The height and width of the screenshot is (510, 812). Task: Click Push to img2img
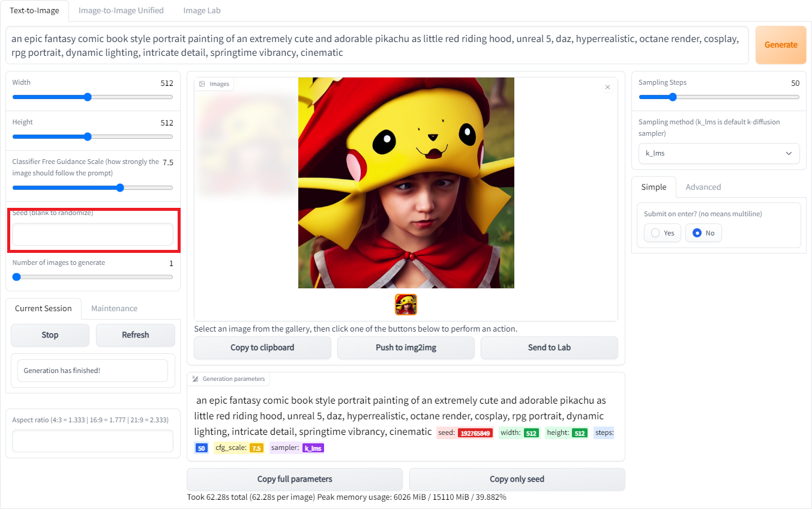[406, 348]
